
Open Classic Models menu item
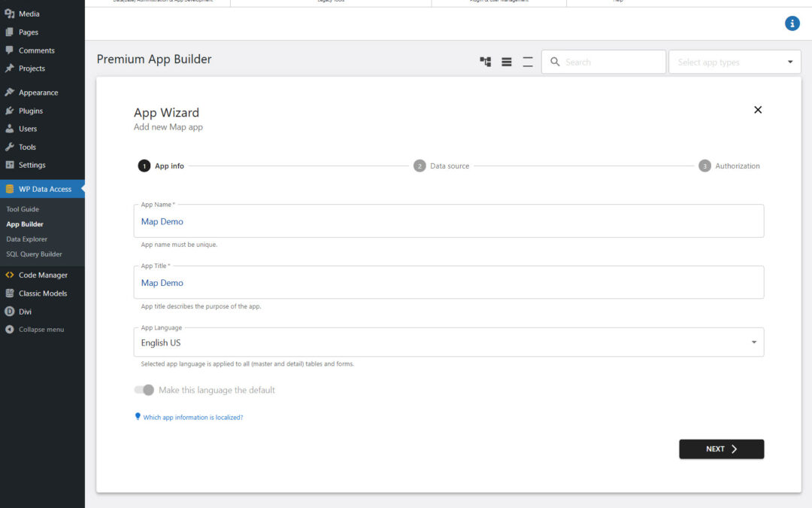click(42, 294)
